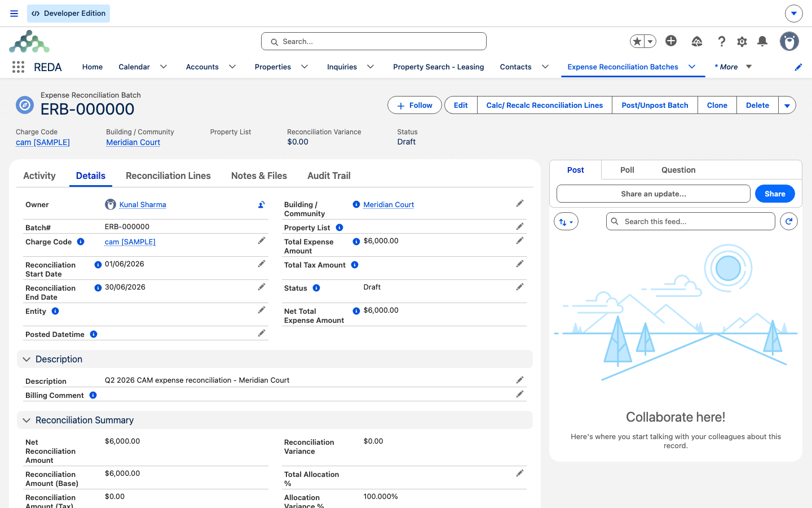This screenshot has width=812, height=508.
Task: Open the Notifications bell
Action: click(x=762, y=41)
